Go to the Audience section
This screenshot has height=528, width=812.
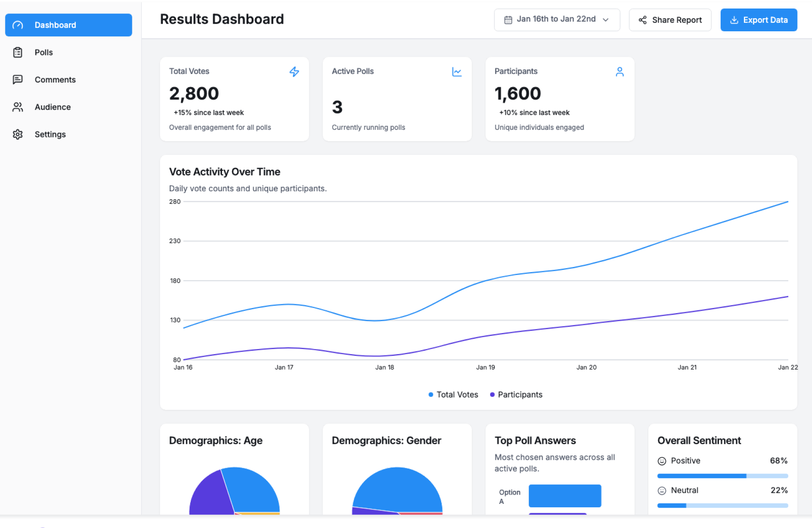[52, 107]
